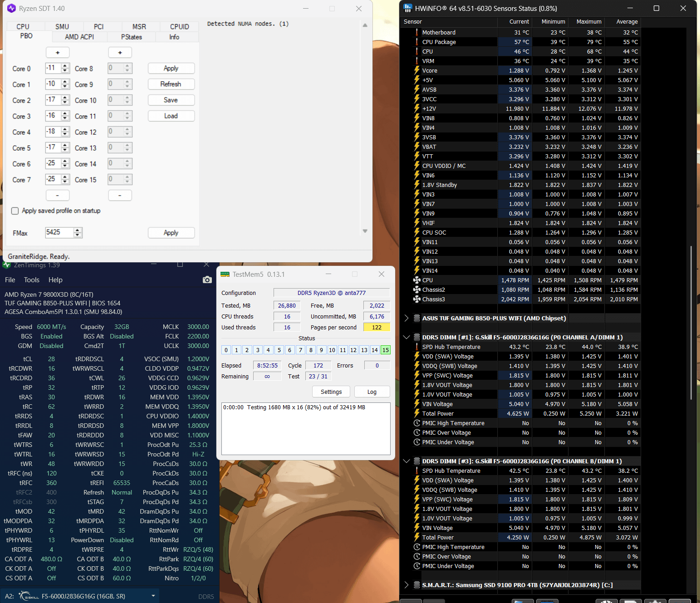The width and height of the screenshot is (700, 603).
Task: Click the lightning icon on DIMM #3 Total Power row
Action: tap(417, 537)
